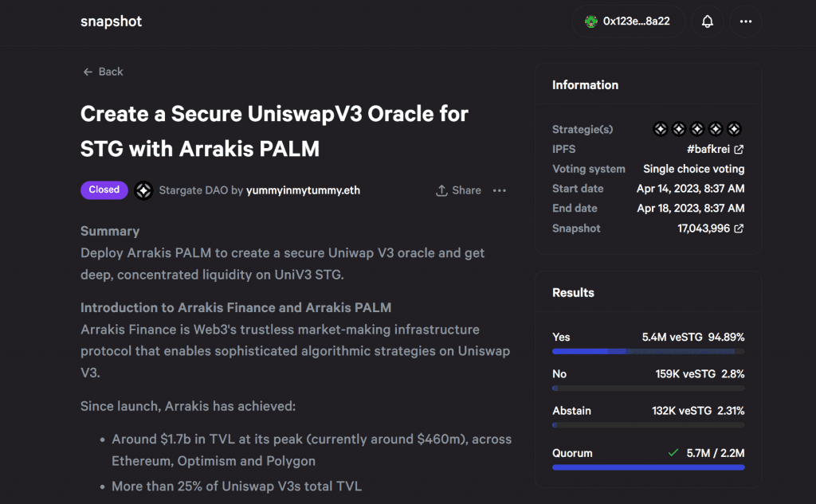This screenshot has height=504, width=816.
Task: Open the IPFS external link icon
Action: point(739,149)
